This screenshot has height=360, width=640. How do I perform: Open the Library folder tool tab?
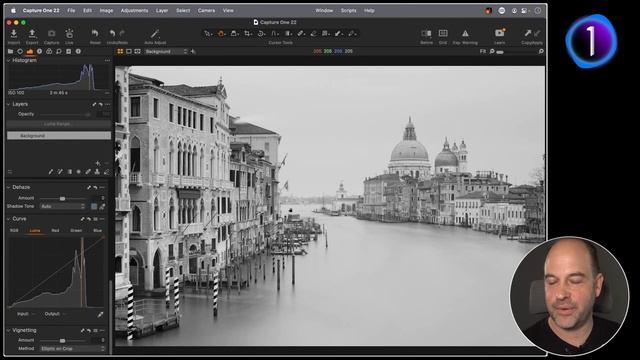(10, 51)
